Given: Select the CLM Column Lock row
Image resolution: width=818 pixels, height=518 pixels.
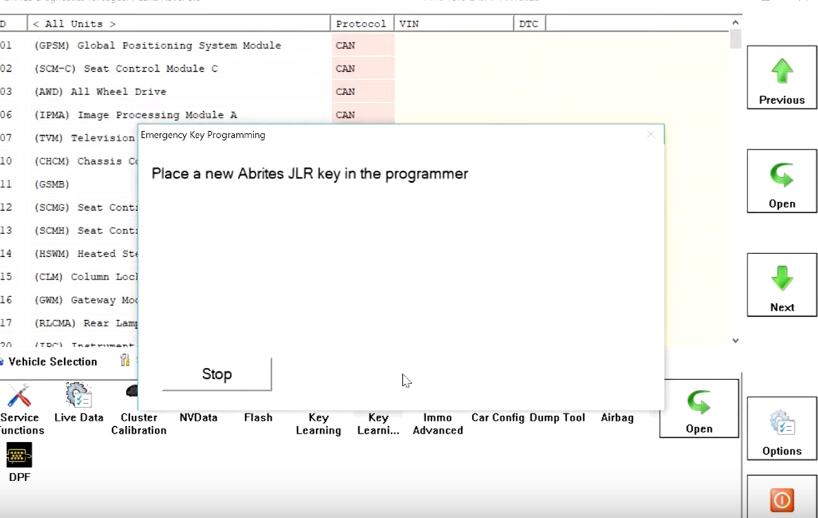Looking at the screenshot, I should click(x=69, y=276).
